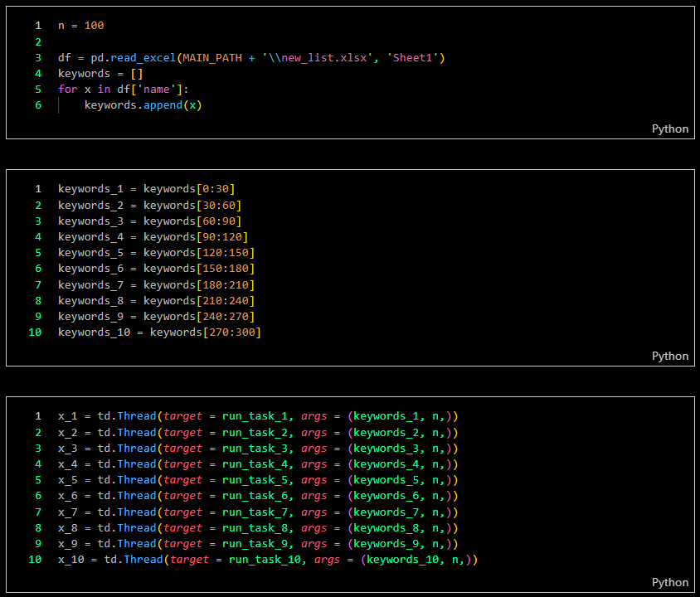This screenshot has width=700, height=597.
Task: Open the Python language picker in the td.Thread cell
Action: pyautogui.click(x=670, y=582)
